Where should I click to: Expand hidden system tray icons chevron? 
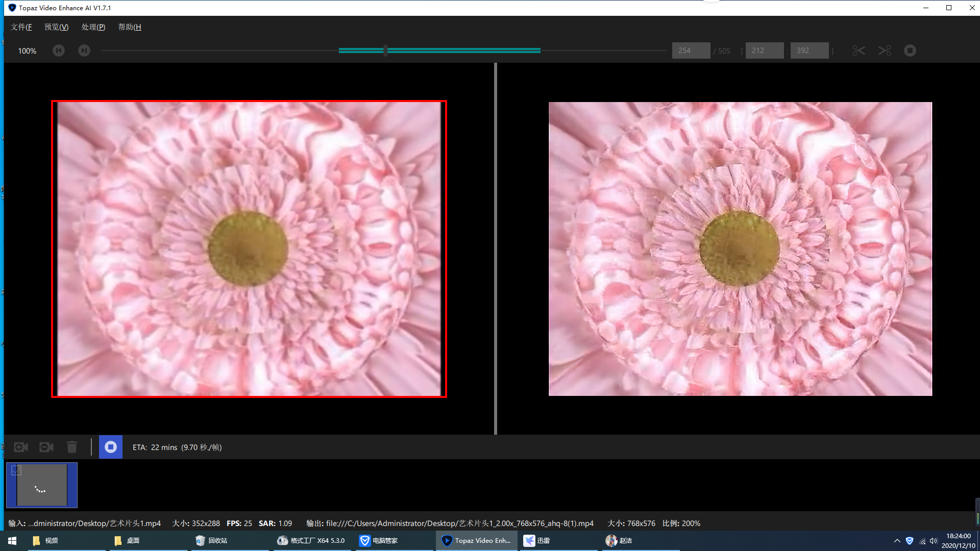click(897, 541)
